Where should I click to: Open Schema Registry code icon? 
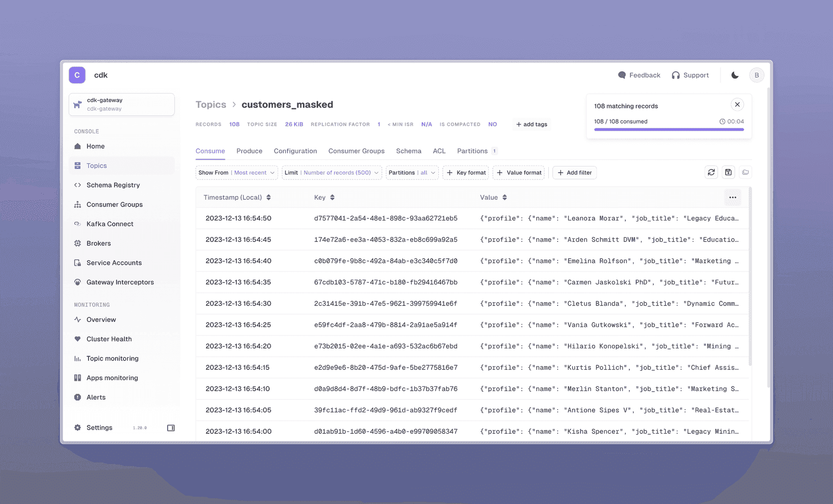coord(78,185)
